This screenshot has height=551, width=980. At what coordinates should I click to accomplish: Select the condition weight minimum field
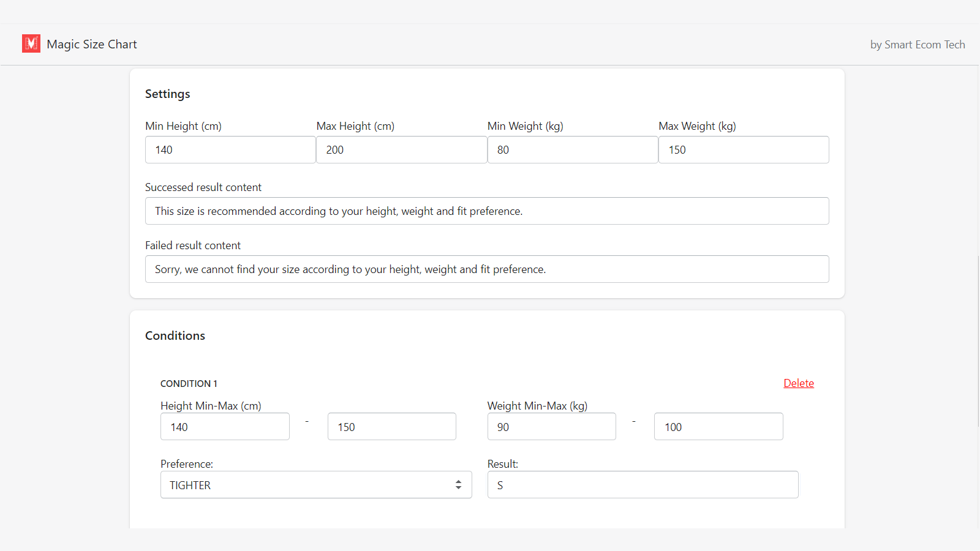[x=551, y=427]
